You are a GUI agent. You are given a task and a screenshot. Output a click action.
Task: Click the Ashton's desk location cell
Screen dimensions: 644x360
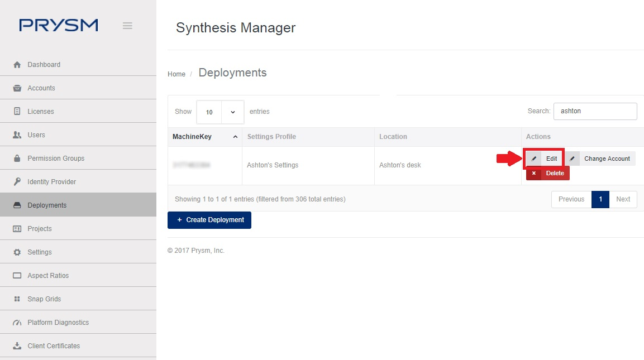(448, 165)
